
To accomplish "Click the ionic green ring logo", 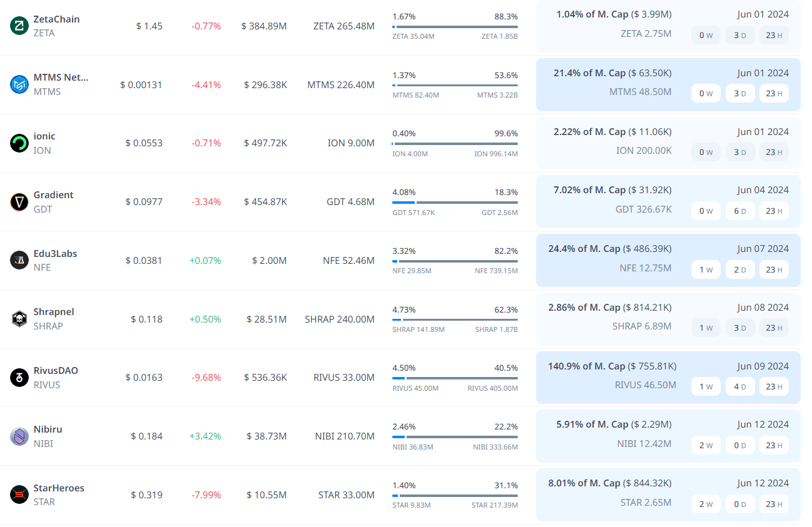I will tap(19, 143).
